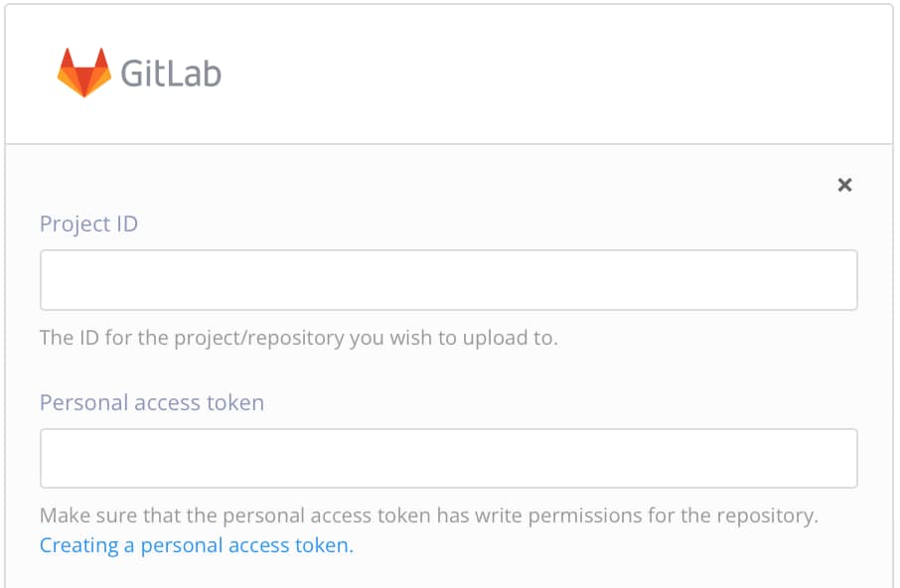
Task: Click the Project ID field label
Action: 88,223
